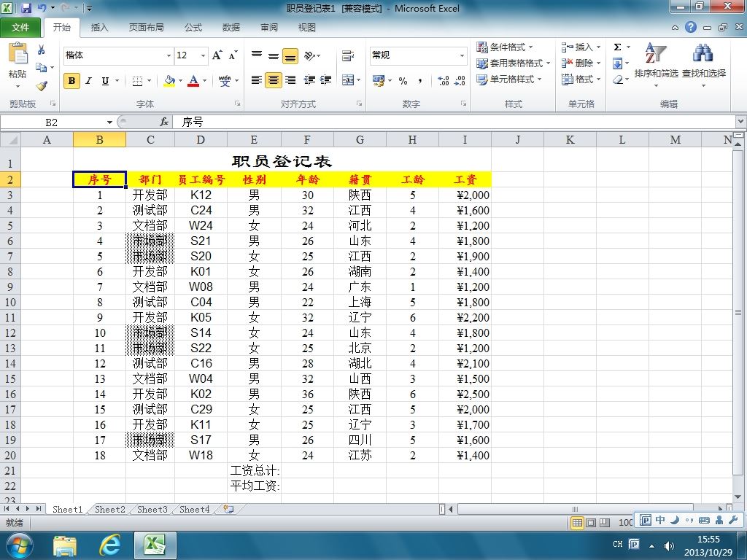The image size is (747, 560).
Task: Click the Undo arrow in quick access toolbar
Action: tap(42, 8)
